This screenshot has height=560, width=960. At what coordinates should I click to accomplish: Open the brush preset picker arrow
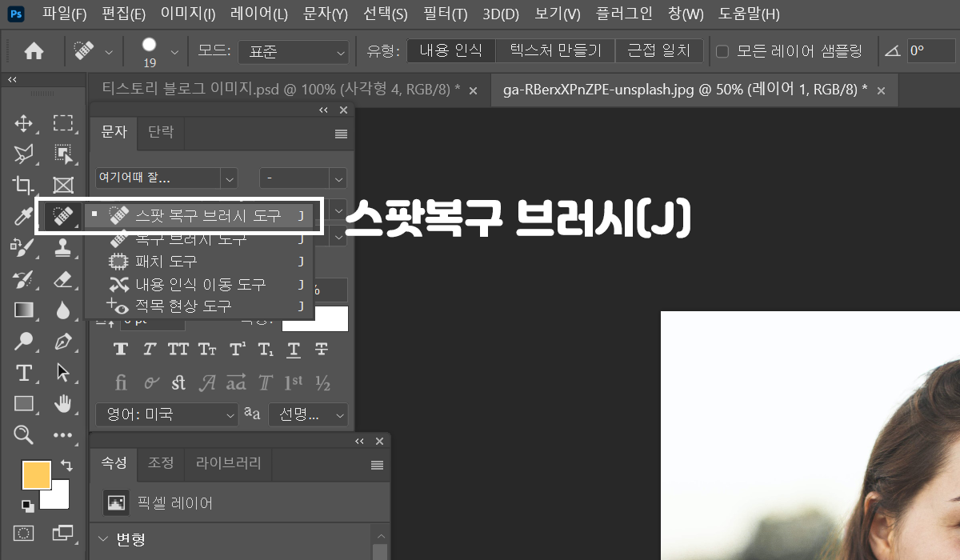pyautogui.click(x=174, y=52)
